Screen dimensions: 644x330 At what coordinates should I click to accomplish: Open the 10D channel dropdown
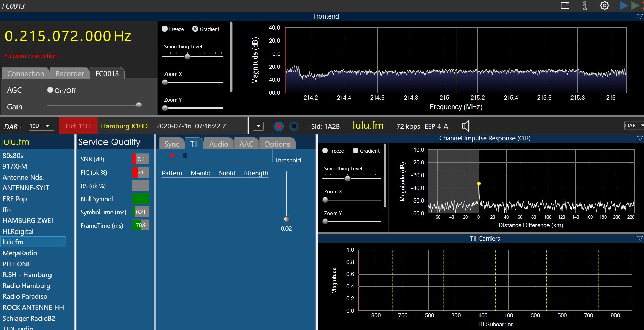pyautogui.click(x=41, y=126)
